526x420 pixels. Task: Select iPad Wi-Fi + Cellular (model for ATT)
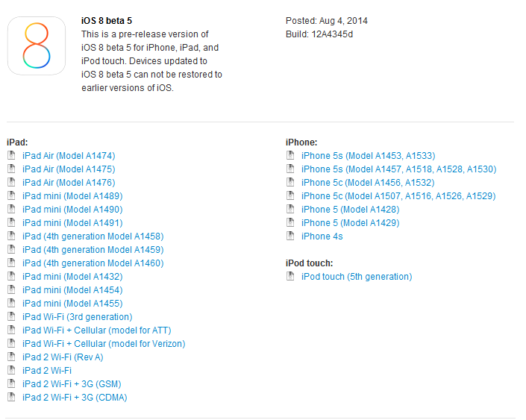(96, 330)
